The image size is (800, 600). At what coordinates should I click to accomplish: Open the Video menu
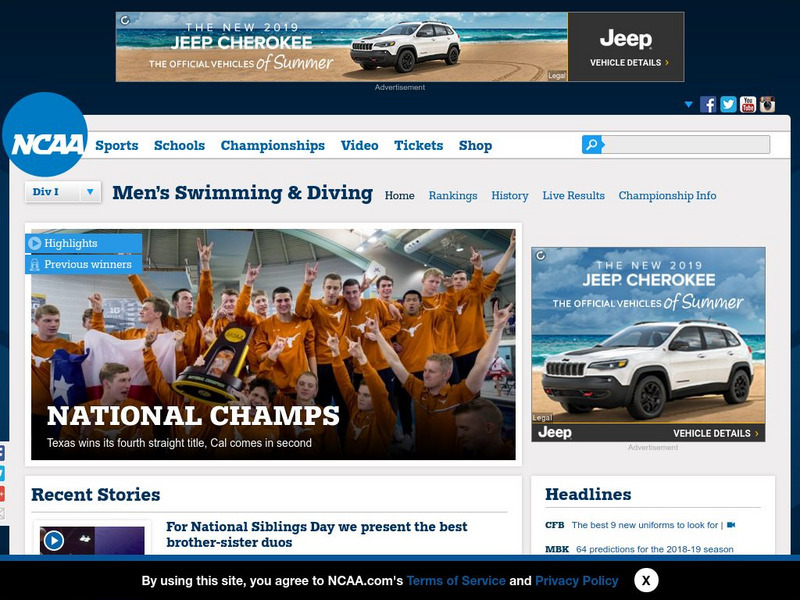[360, 145]
